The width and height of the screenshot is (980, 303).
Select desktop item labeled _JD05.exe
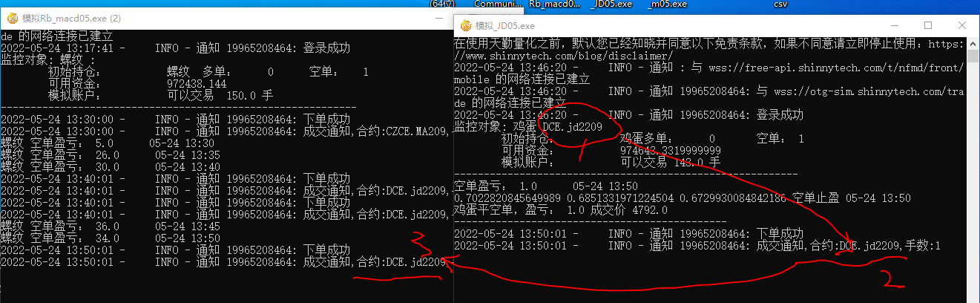tap(611, 4)
